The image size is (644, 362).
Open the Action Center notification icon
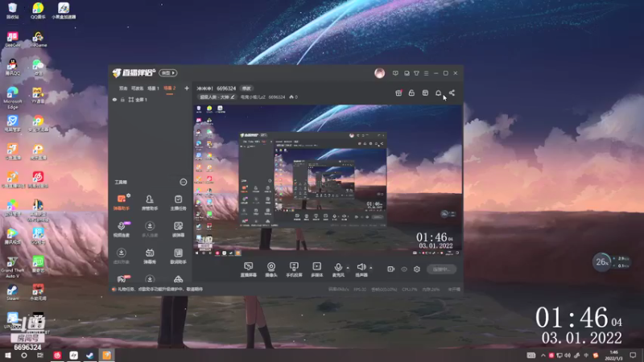633,356
